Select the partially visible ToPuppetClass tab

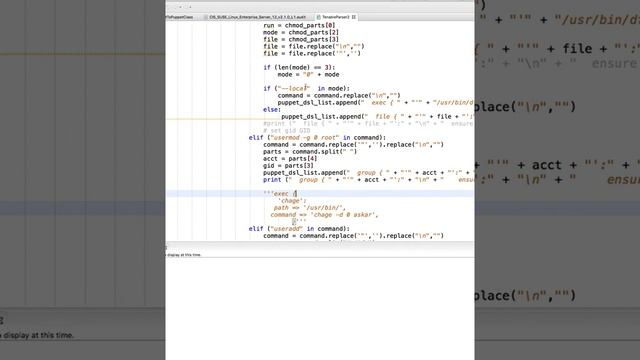[180, 17]
